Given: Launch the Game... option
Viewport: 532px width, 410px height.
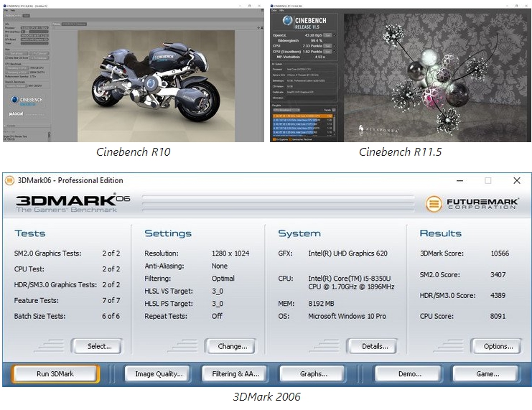Looking at the screenshot, I should [487, 373].
